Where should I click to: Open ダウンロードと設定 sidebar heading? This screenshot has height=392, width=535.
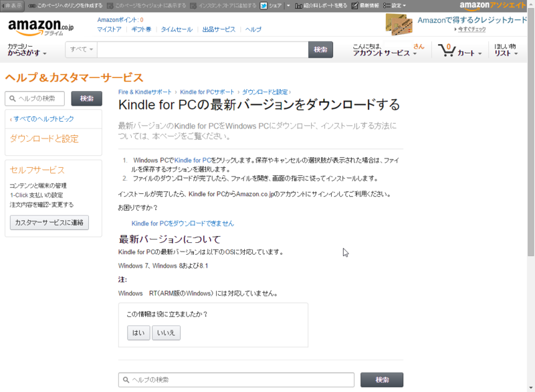click(44, 139)
